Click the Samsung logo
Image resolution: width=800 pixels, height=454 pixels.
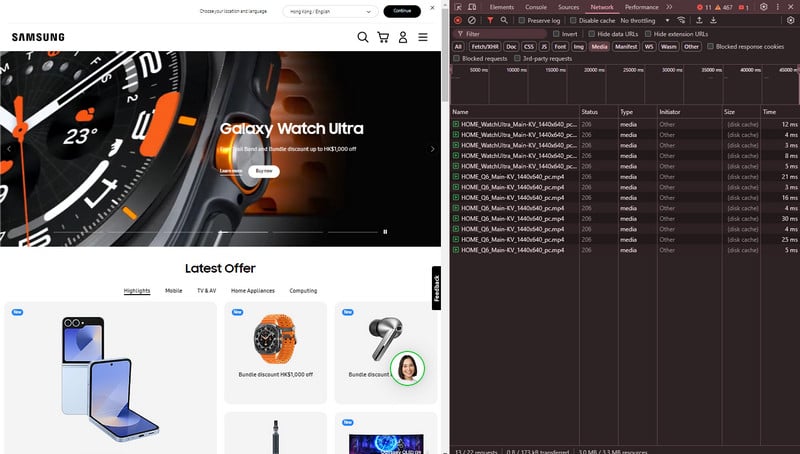point(38,37)
